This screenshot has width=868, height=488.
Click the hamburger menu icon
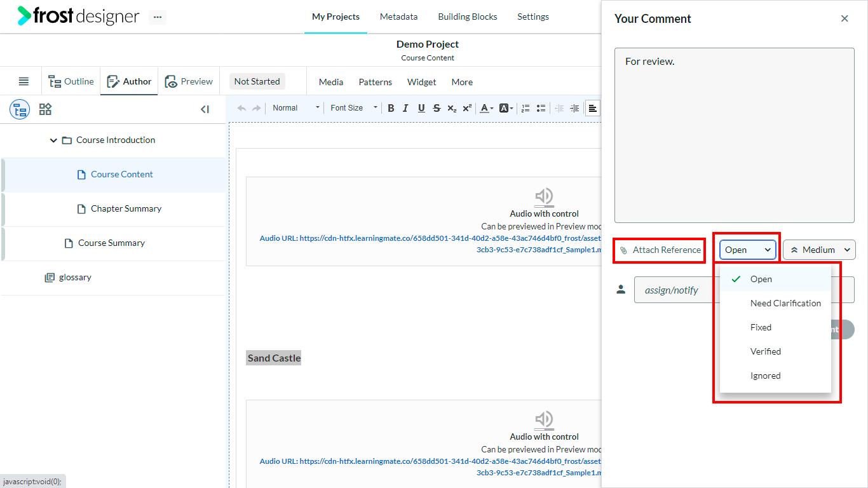point(24,81)
